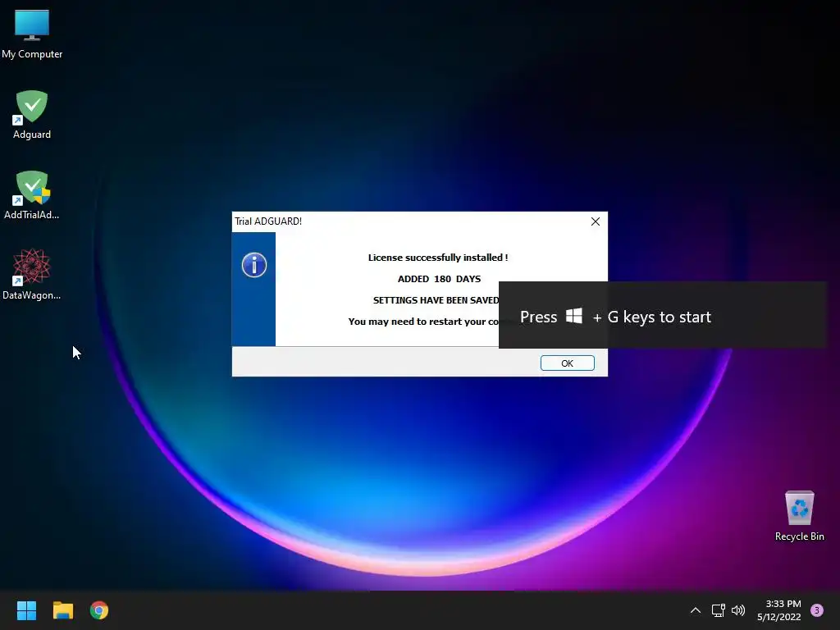Select the DataWagon... desktop shortcut
Viewport: 840px width, 630px height.
pos(32,276)
